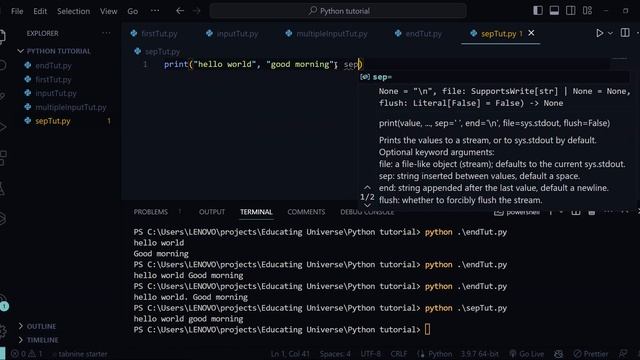Switch to the DEBUG CONSOLE panel tab
The width and height of the screenshot is (640, 360).
pyautogui.click(x=367, y=212)
